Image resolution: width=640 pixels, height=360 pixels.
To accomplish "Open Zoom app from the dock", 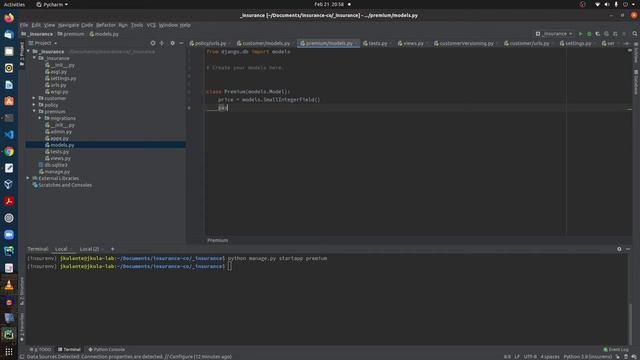I will pos(9,235).
